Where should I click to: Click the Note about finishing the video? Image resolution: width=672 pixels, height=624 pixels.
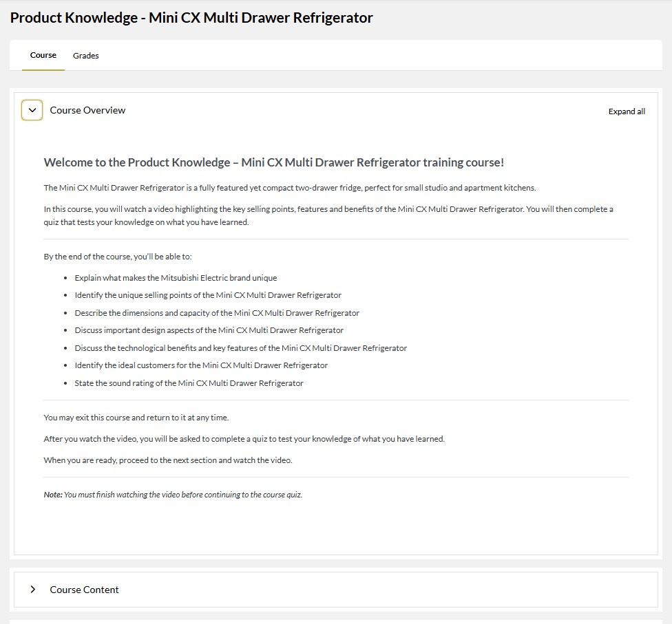pyautogui.click(x=173, y=495)
